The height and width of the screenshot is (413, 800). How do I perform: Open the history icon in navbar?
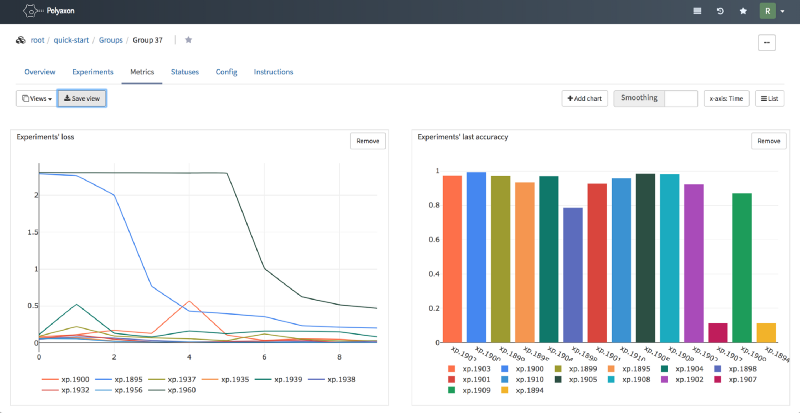click(720, 11)
